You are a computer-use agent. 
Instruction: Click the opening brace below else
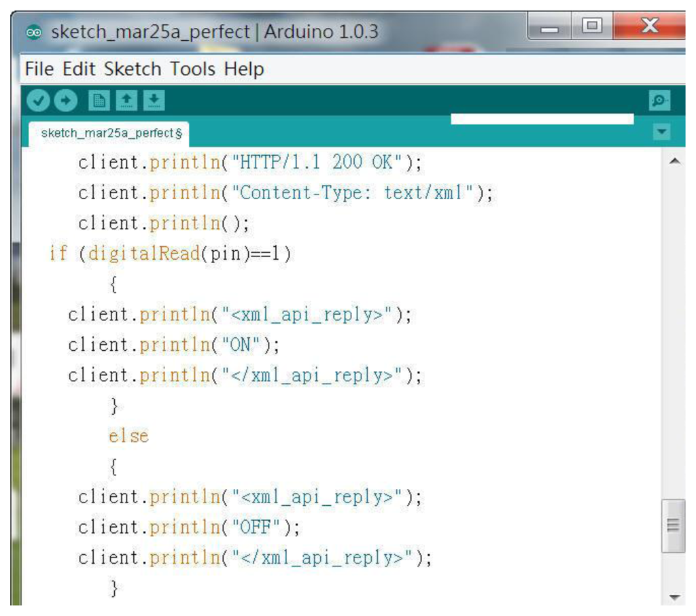114,467
